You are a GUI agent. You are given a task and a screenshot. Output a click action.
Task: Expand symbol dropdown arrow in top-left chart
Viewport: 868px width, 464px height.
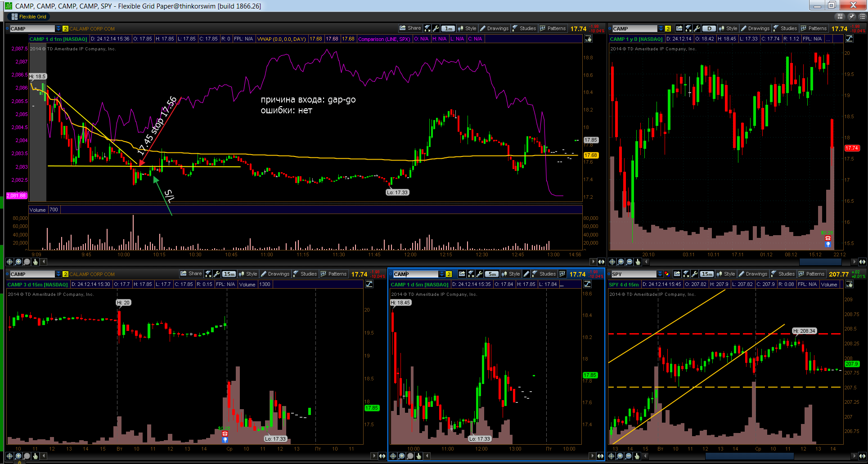click(x=58, y=28)
